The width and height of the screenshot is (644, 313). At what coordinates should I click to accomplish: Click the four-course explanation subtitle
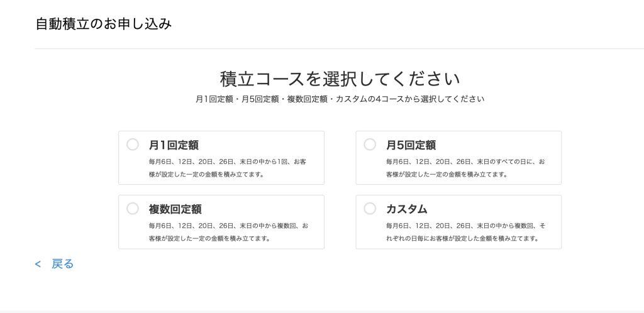(x=340, y=99)
